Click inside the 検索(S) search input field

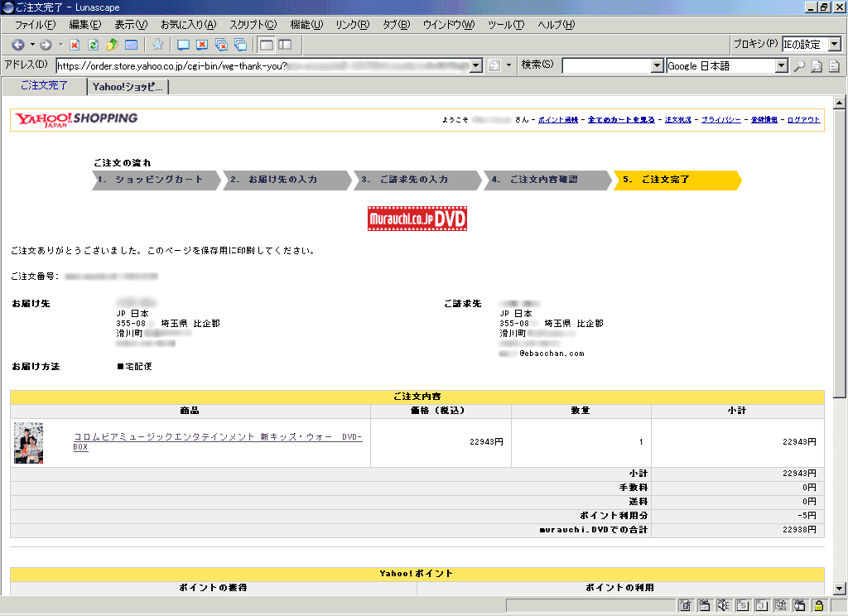[607, 66]
